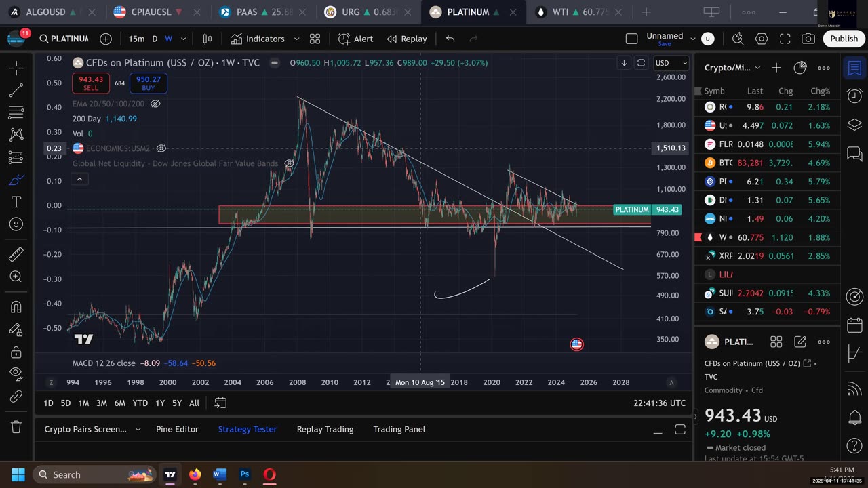Expand the Unnamed layout dropdown arrow
Screen dimensions: 868x488
[692, 39]
